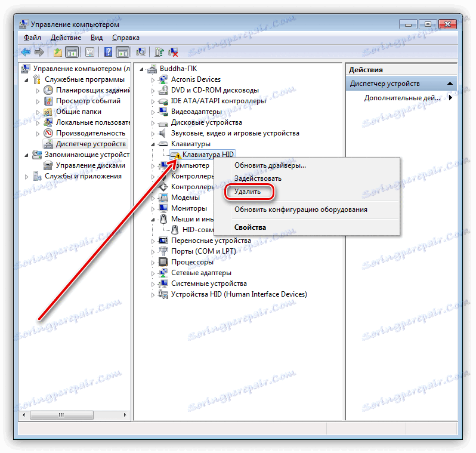476x453 pixels.
Task: Collapse the Клавиатуры node
Action: pyautogui.click(x=153, y=144)
